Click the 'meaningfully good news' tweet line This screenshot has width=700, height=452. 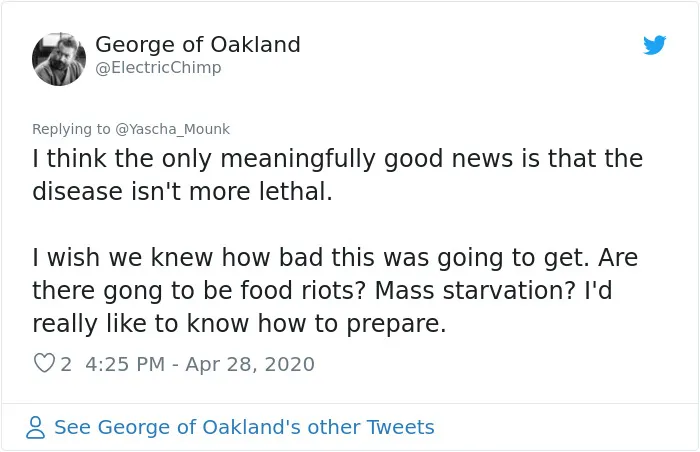point(338,159)
